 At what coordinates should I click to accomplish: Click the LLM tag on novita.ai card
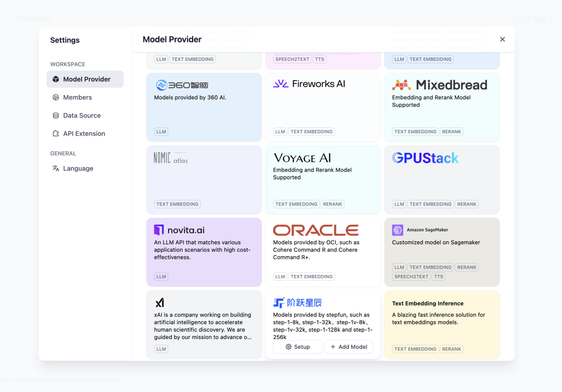pyautogui.click(x=161, y=277)
